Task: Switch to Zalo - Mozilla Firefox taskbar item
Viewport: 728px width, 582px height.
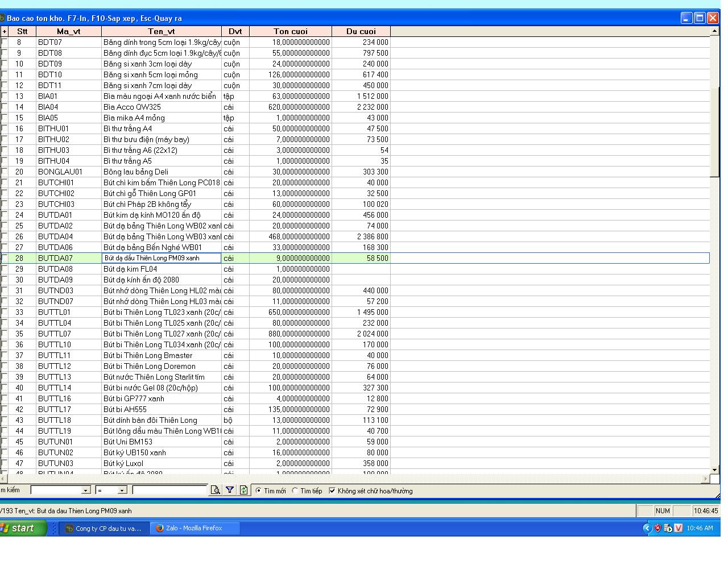Action: [x=194, y=528]
